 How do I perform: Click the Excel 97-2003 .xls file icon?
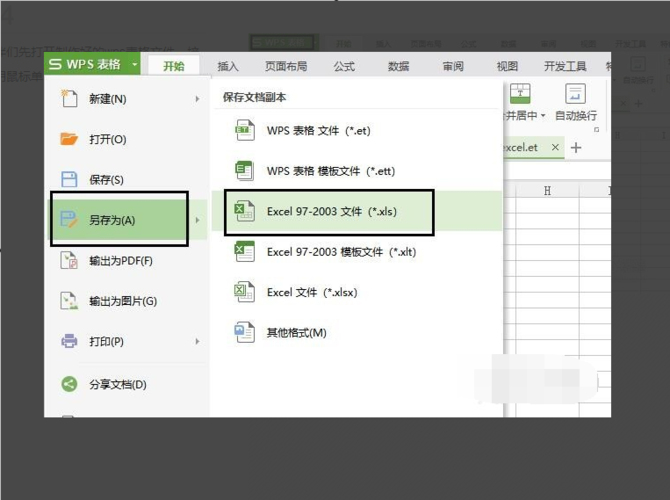245,211
